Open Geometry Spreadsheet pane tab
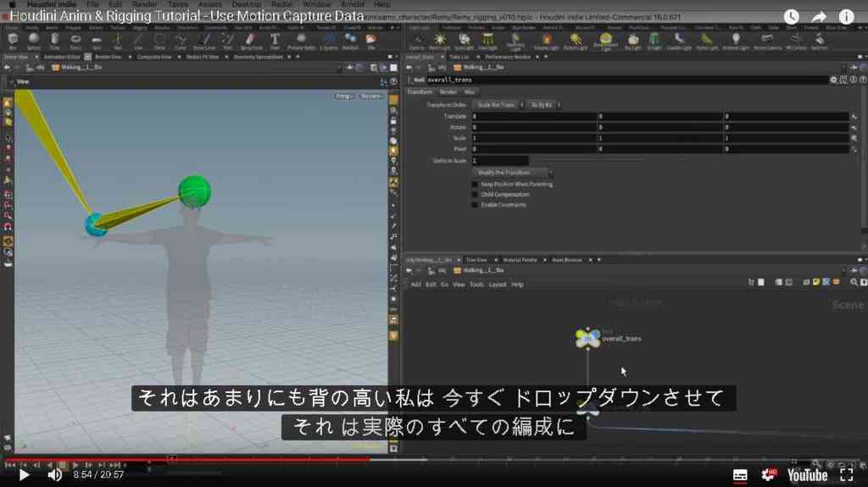 pyautogui.click(x=258, y=57)
